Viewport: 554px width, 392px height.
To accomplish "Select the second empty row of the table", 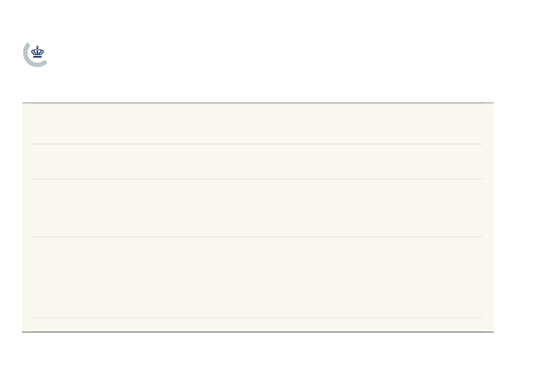I will click(258, 162).
